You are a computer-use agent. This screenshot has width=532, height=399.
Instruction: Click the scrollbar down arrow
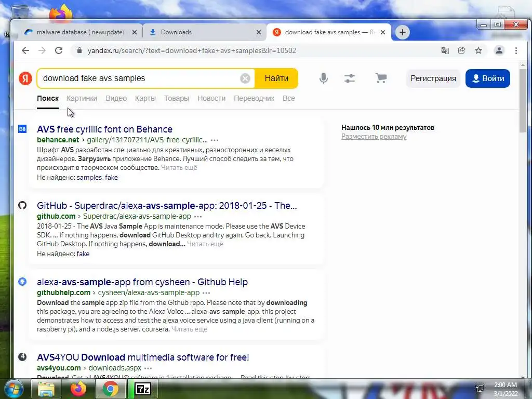click(x=523, y=377)
